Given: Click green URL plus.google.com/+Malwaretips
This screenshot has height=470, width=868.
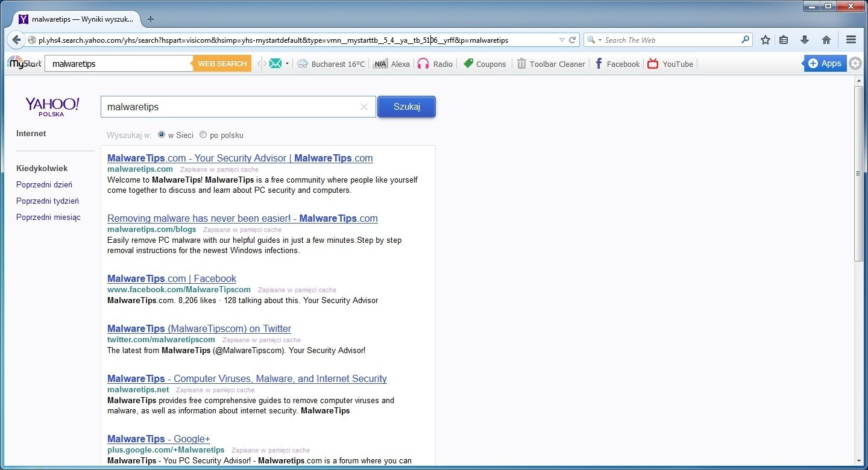Looking at the screenshot, I should click(166, 450).
